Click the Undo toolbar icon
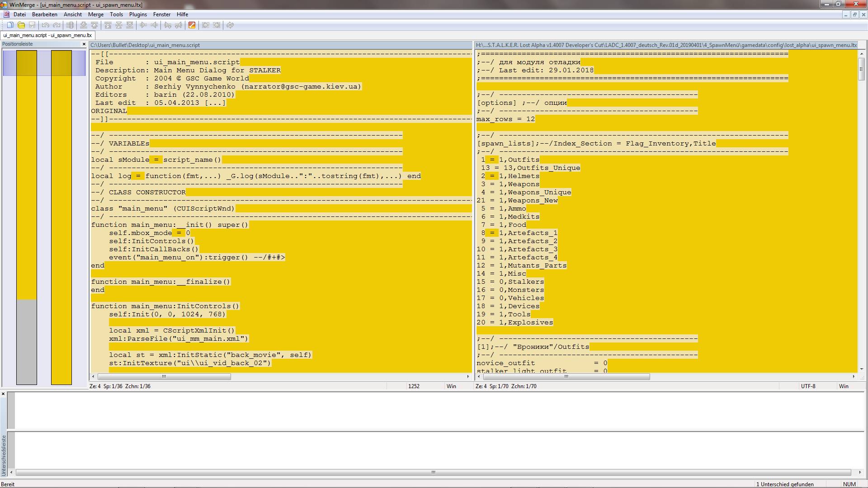This screenshot has width=868, height=488. pos(45,25)
